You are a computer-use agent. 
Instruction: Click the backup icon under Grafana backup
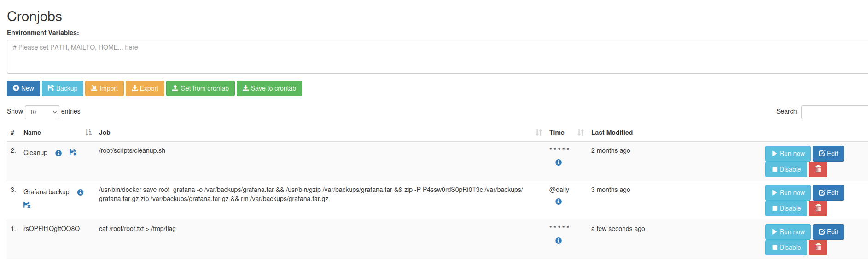27,205
